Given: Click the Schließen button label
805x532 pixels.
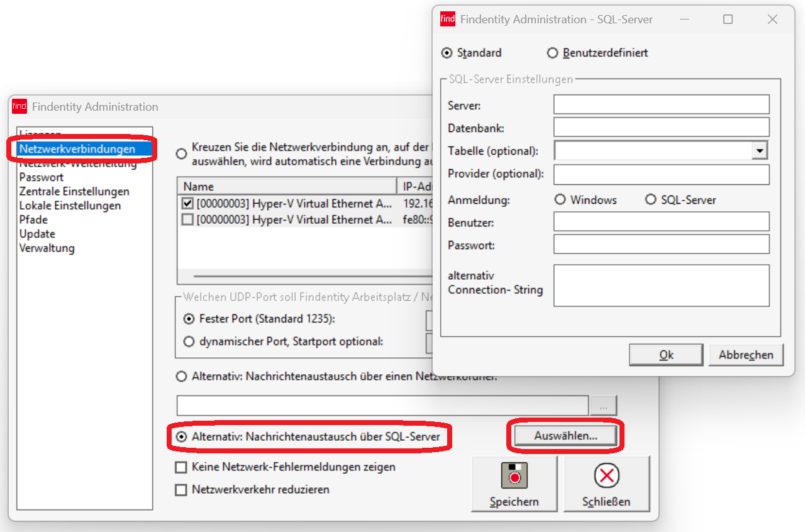Looking at the screenshot, I should pyautogui.click(x=606, y=502).
